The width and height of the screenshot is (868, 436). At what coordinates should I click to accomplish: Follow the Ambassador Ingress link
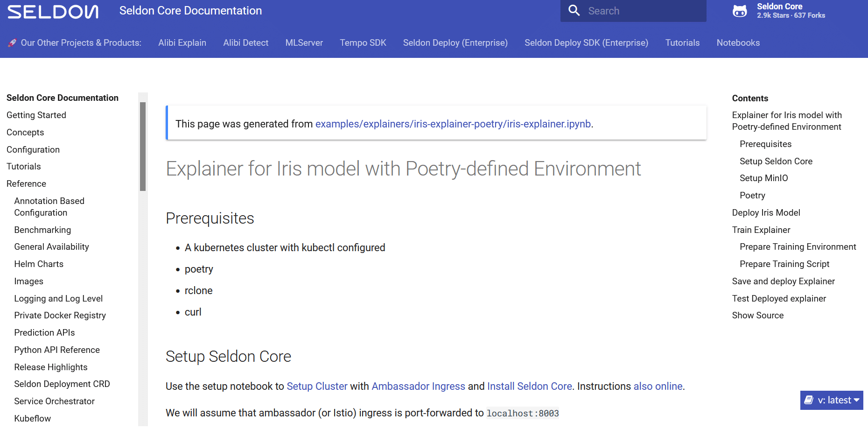click(x=418, y=387)
